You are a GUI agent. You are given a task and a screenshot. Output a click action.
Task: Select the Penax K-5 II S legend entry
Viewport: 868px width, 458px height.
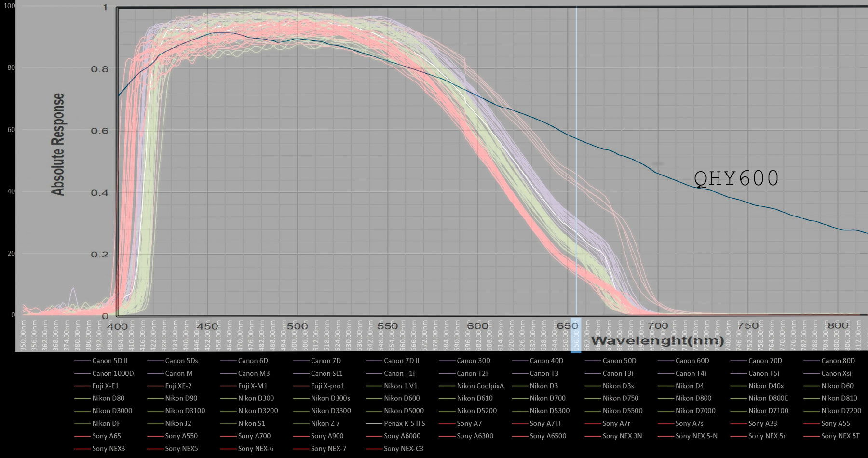404,423
